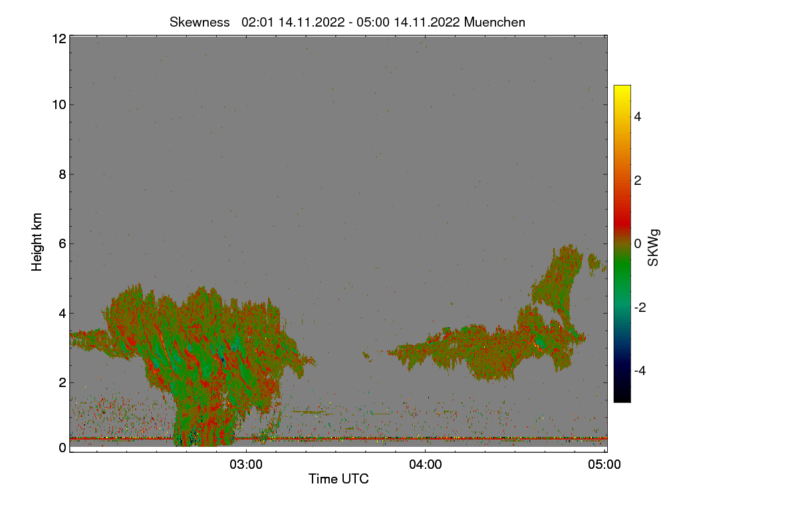The width and height of the screenshot is (798, 532).
Task: Click the '03:00' time tick label
Action: click(246, 464)
